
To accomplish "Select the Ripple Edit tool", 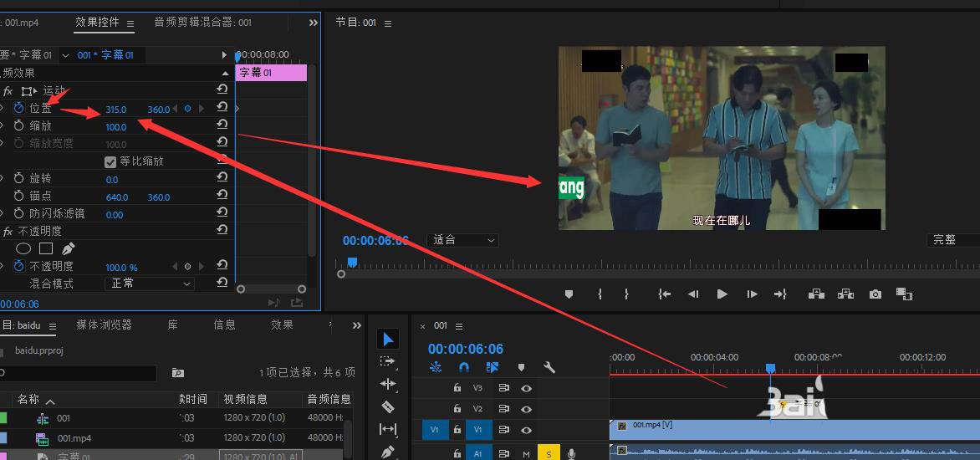I will 387,384.
